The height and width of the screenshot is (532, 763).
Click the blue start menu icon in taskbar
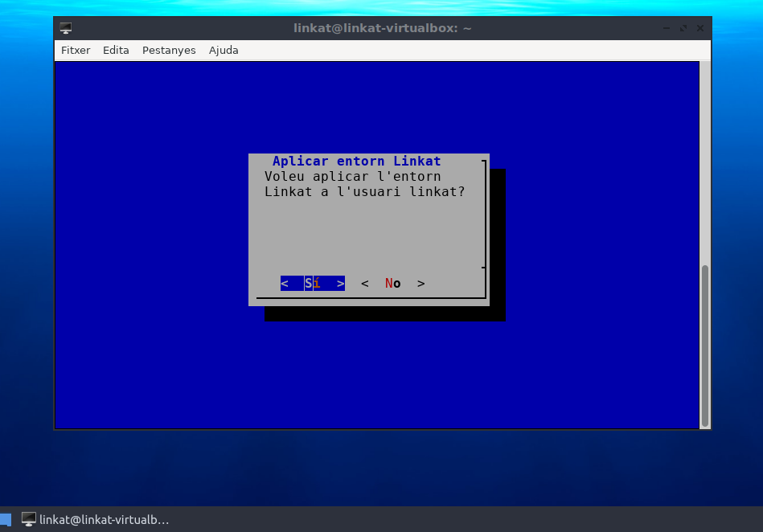(5, 520)
